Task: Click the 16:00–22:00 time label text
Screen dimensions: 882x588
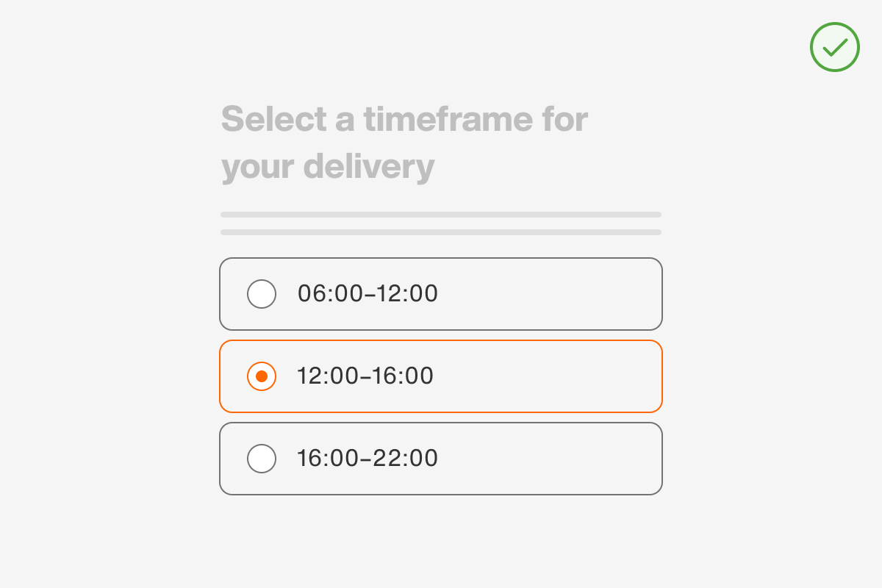Action: pos(367,459)
